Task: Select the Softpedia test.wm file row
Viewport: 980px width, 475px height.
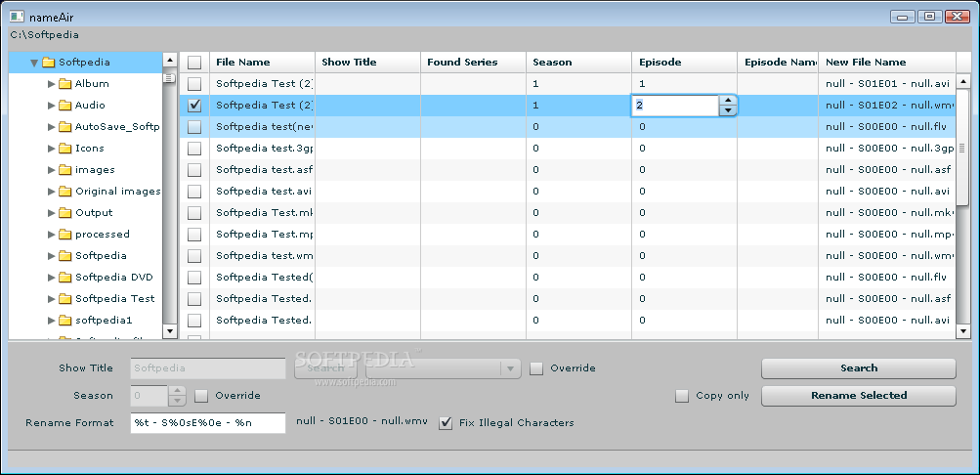Action: (x=568, y=256)
